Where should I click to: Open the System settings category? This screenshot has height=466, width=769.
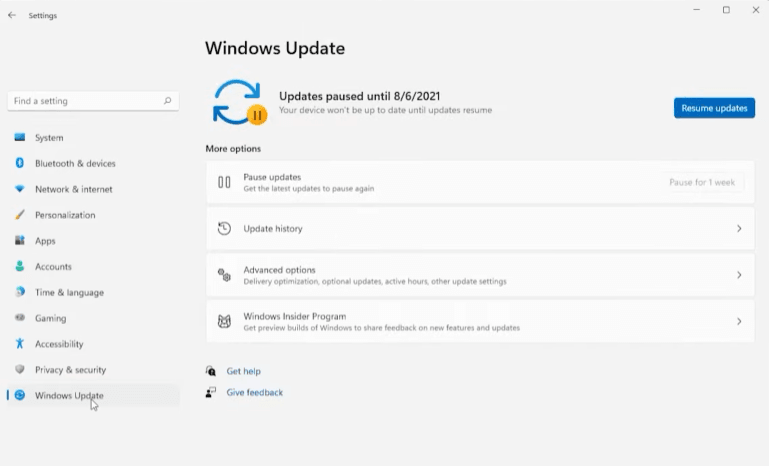[93, 137]
